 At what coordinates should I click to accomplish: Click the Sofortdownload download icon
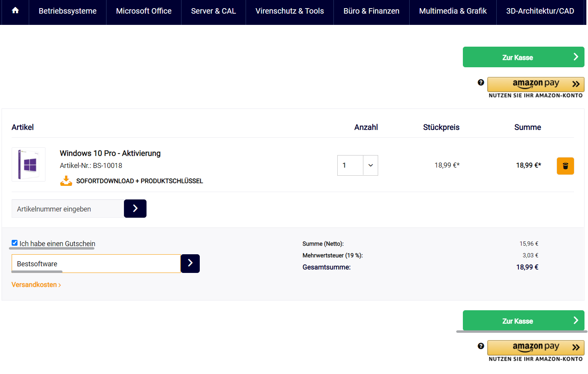click(66, 180)
